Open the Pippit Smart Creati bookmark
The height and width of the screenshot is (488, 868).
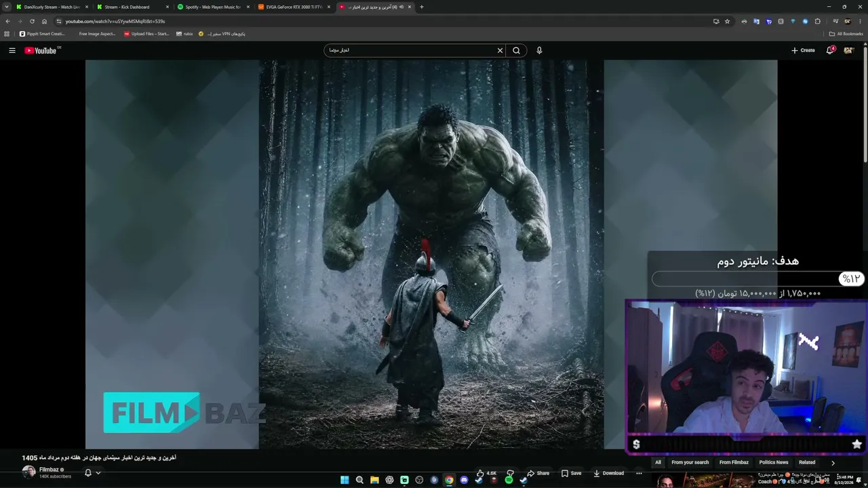[42, 34]
